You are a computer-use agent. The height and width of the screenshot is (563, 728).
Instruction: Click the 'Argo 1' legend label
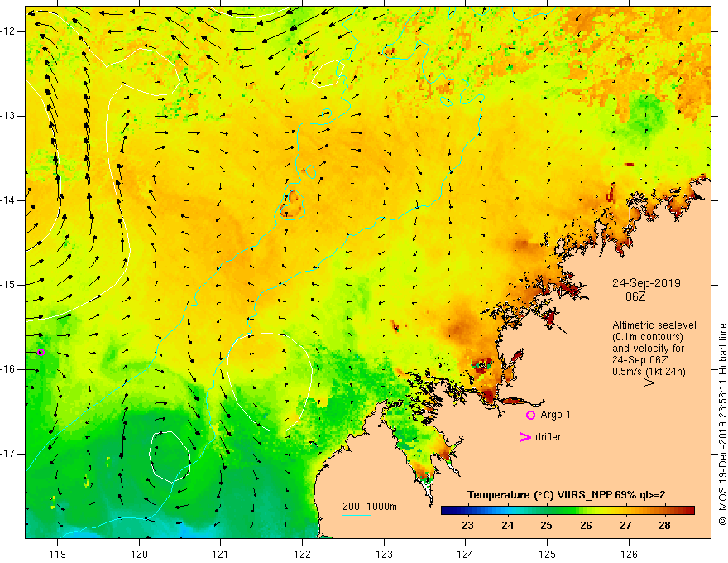click(555, 415)
